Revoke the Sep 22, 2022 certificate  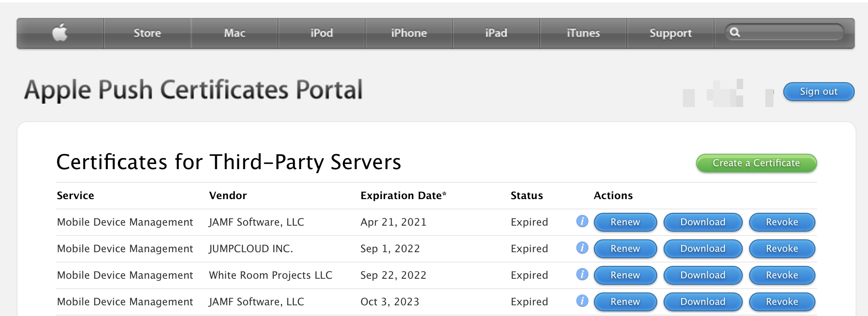pos(782,275)
